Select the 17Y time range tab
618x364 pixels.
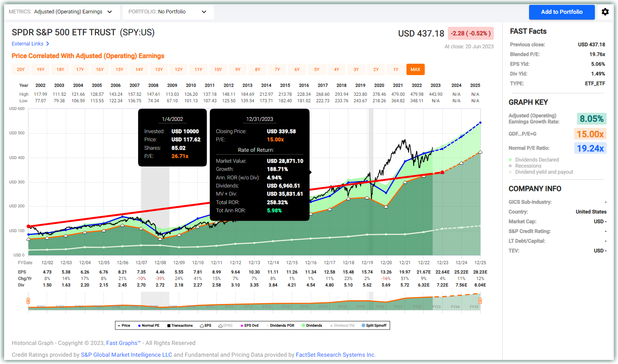pyautogui.click(x=80, y=70)
